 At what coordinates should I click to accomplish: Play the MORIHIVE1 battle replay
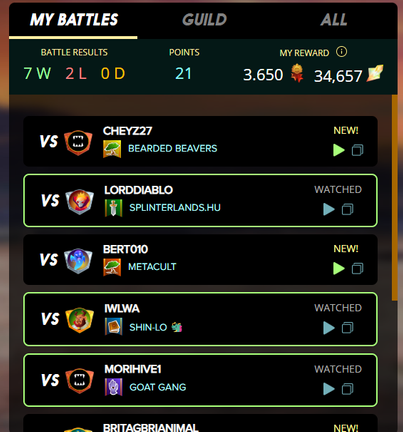tap(329, 389)
